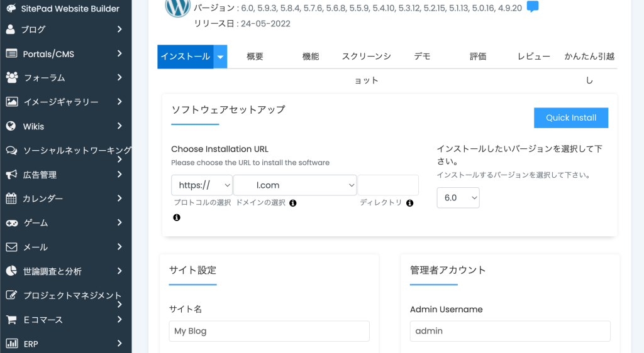Click the イメージギャラリー picture icon
This screenshot has height=353, width=644.
click(x=12, y=102)
